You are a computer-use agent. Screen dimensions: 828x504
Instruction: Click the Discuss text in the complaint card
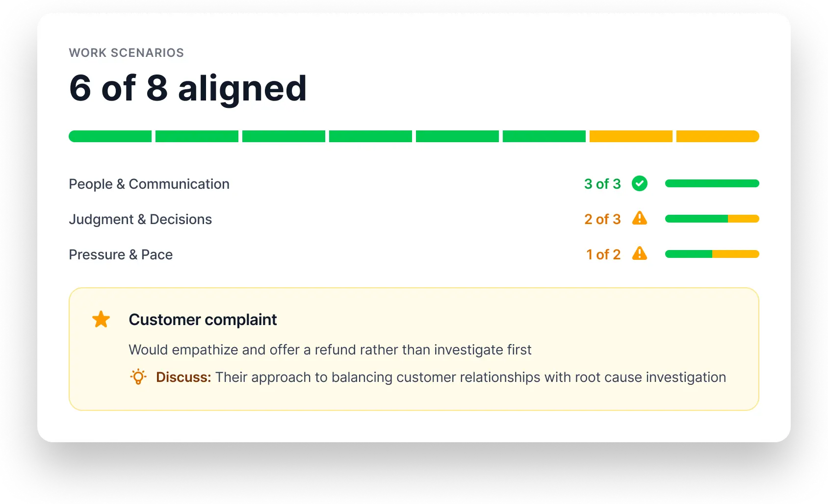pyautogui.click(x=183, y=377)
